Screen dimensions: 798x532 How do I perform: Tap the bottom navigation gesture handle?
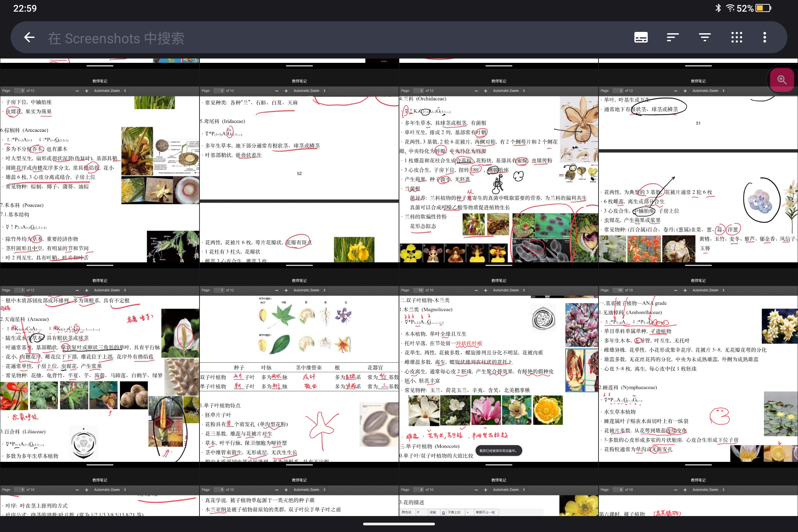[399, 524]
